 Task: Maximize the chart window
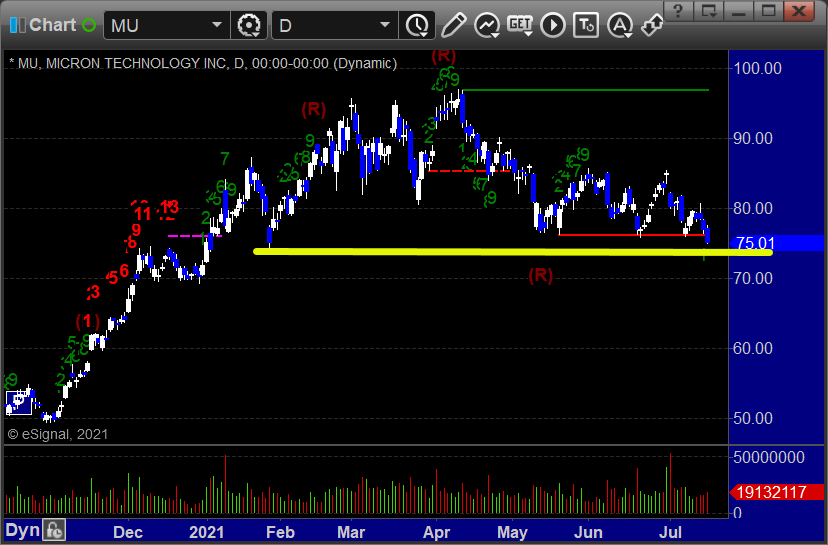(769, 11)
